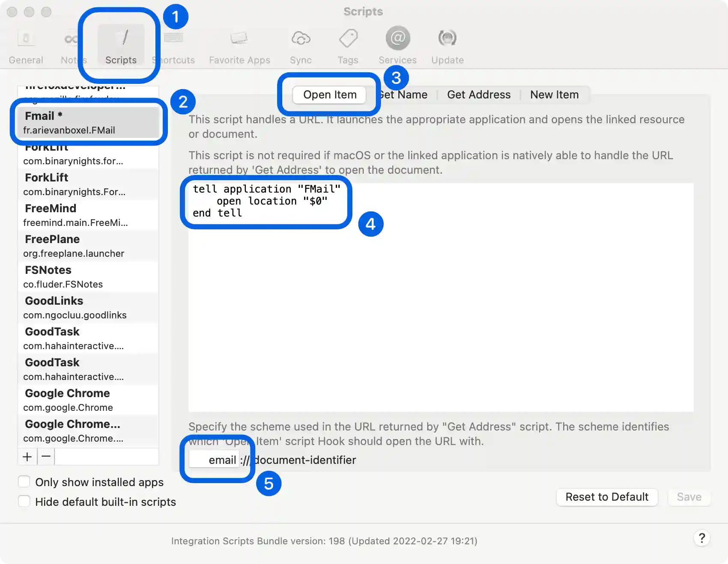Remove selected app with minus button
The width and height of the screenshot is (728, 564).
[46, 457]
